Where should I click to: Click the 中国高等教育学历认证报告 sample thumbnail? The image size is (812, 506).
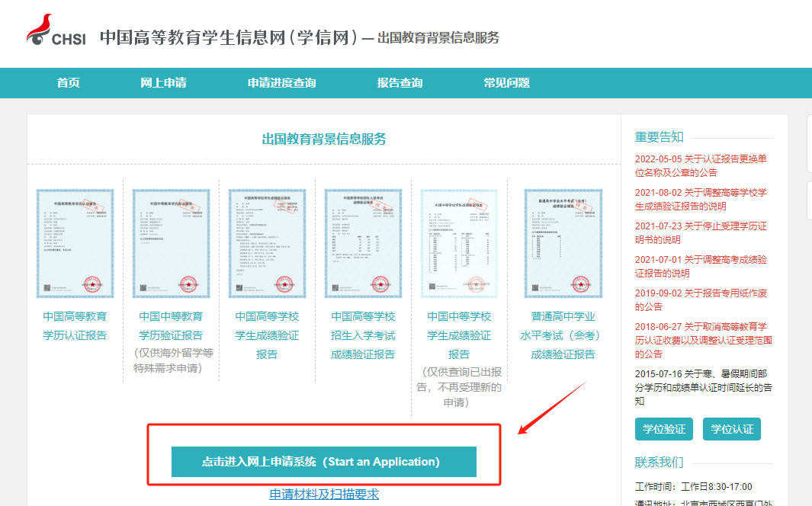point(75,244)
